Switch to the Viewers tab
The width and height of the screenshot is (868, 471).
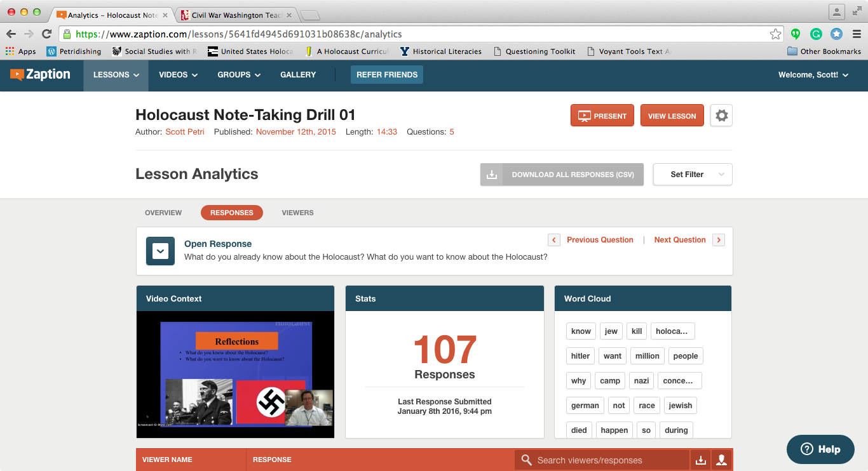[x=297, y=213]
